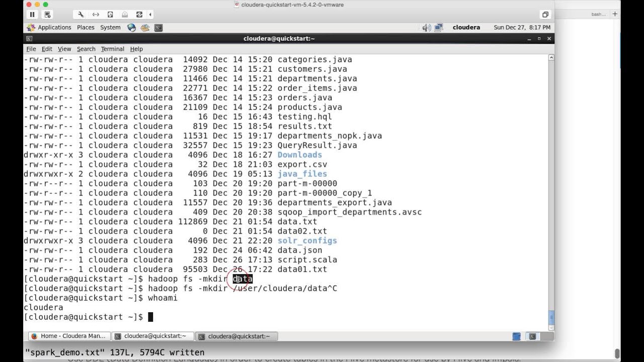
Task: Click the workspace switcher blue icon
Action: (517, 336)
